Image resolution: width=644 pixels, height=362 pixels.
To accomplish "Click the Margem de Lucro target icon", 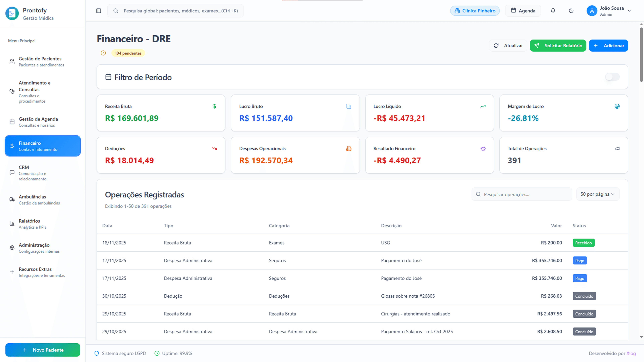I will 617,106.
